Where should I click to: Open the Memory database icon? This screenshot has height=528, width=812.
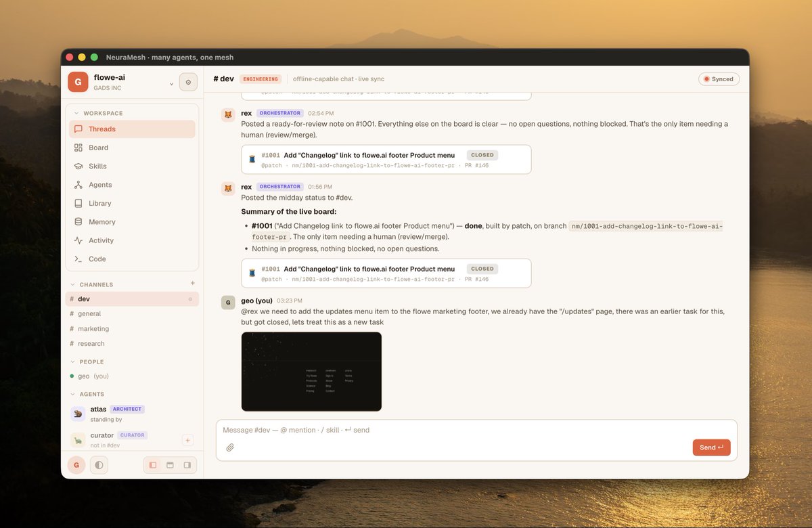(78, 221)
